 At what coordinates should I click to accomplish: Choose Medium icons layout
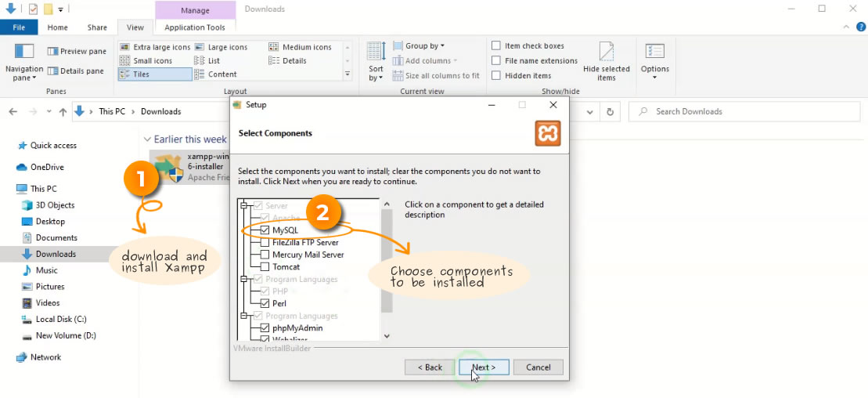[x=300, y=47]
